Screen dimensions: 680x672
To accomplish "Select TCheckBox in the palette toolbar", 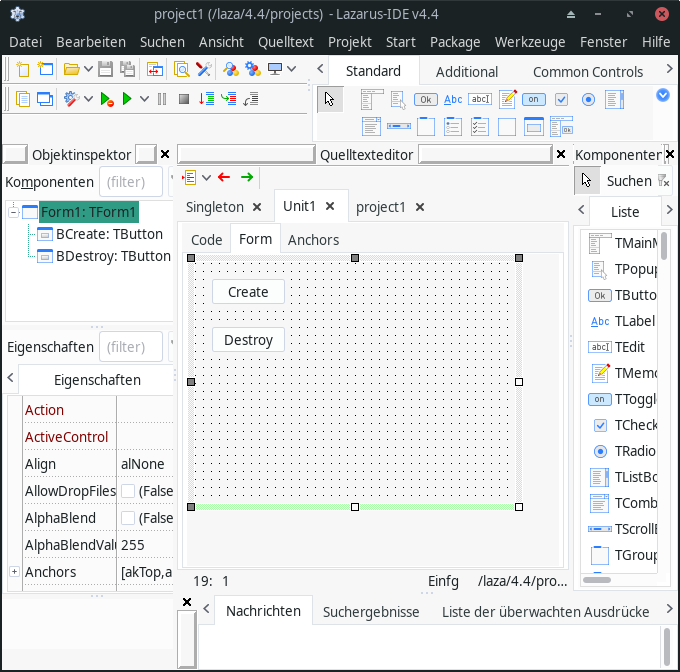I will (x=561, y=99).
